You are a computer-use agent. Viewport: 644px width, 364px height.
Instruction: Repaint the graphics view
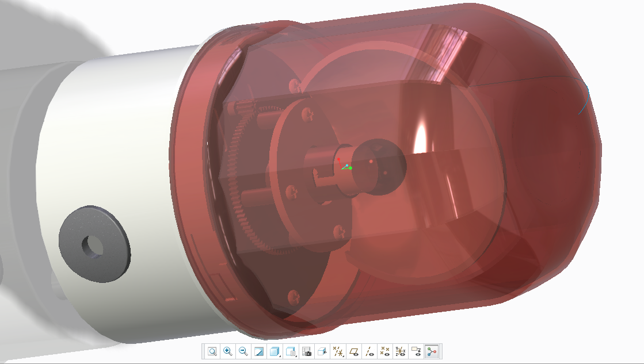259,352
